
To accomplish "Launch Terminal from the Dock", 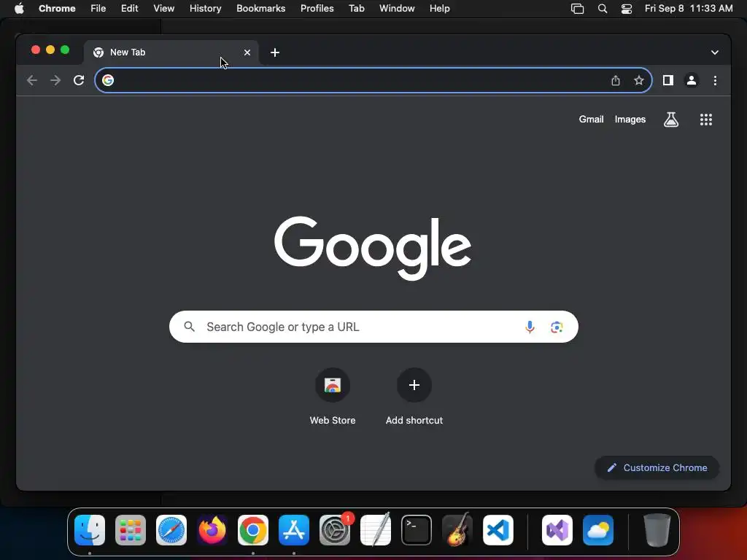I will point(417,530).
